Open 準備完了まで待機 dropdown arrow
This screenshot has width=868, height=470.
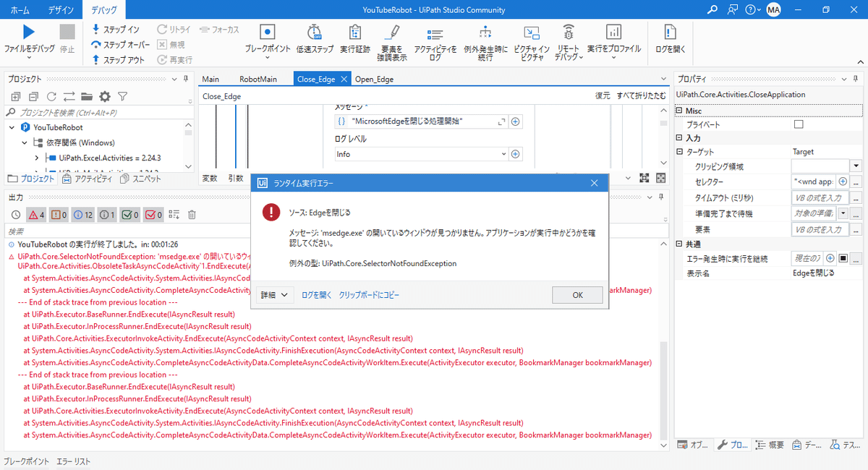pos(843,213)
